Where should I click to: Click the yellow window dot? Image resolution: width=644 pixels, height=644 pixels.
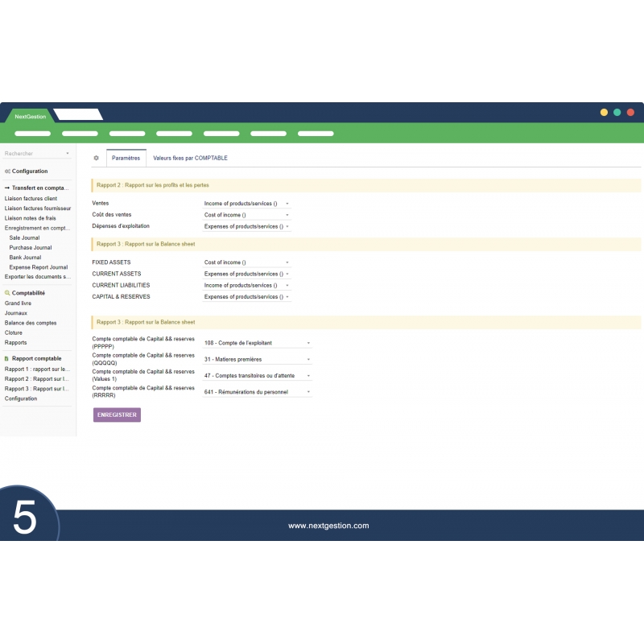pyautogui.click(x=604, y=113)
